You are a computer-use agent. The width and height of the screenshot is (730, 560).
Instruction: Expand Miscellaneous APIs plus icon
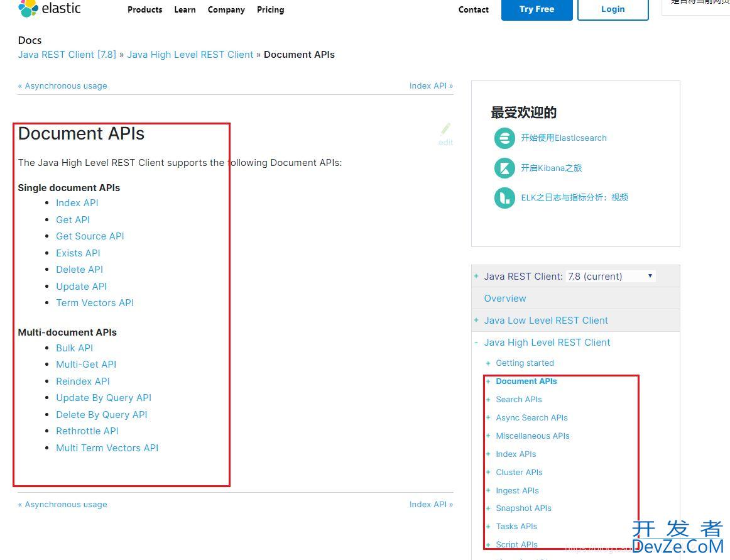coord(488,436)
